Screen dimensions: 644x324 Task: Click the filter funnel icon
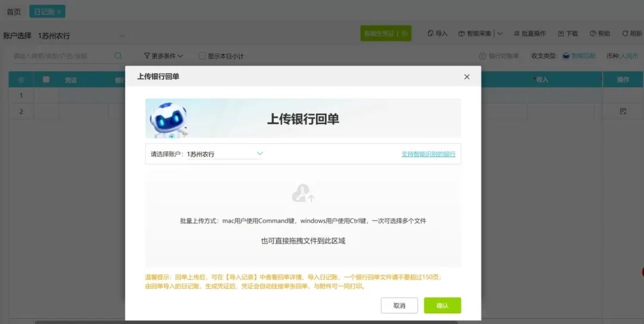147,56
